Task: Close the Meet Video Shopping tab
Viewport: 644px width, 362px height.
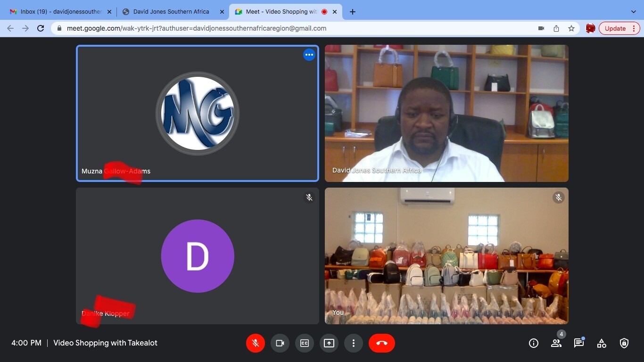Action: tap(335, 12)
